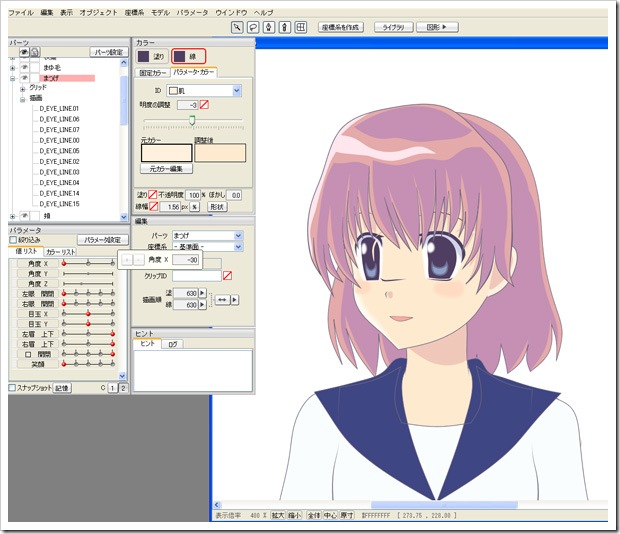Enable 絞り込み filter checkbox
This screenshot has width=620, height=534.
pyautogui.click(x=13, y=240)
